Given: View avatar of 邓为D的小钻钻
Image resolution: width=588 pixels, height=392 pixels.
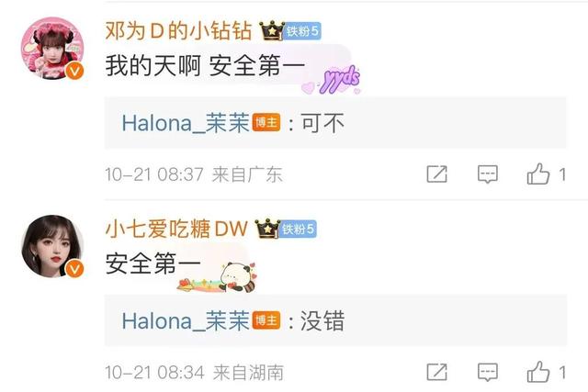Looking at the screenshot, I should pyautogui.click(x=52, y=48).
